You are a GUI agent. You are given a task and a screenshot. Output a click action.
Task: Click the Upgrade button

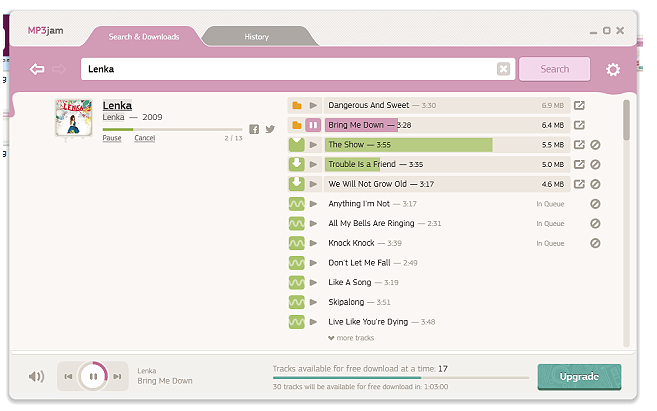(x=579, y=377)
